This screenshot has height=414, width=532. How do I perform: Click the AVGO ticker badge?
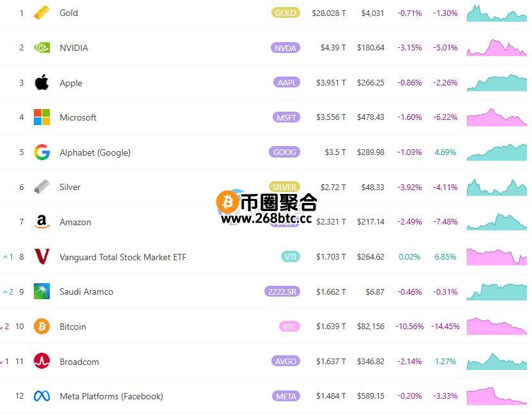pyautogui.click(x=285, y=362)
